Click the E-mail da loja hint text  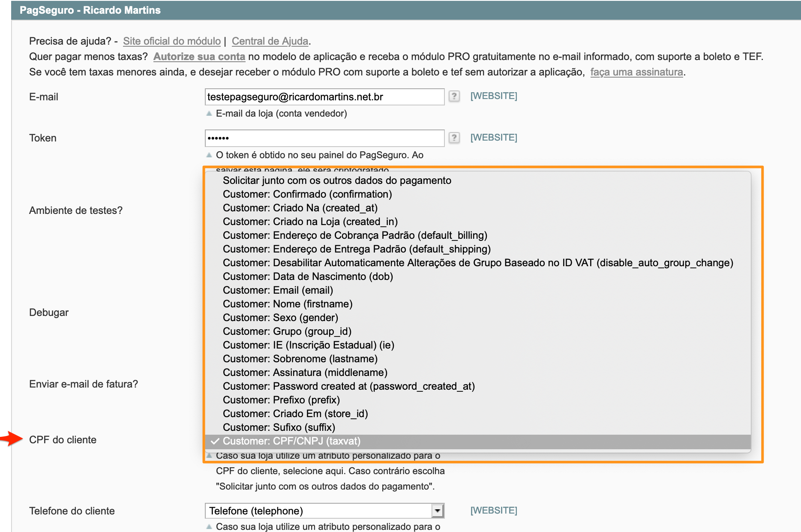(x=282, y=114)
